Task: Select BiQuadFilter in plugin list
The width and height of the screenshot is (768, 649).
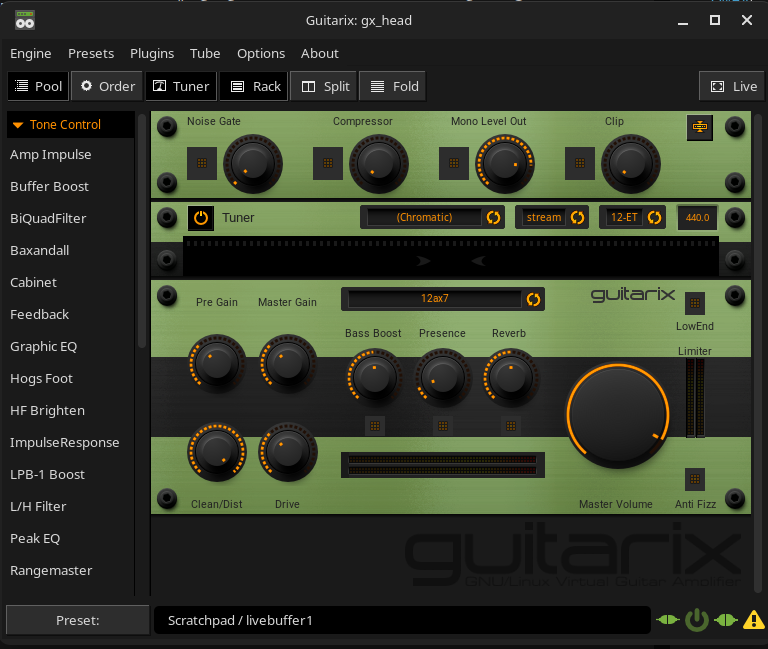Action: (71, 218)
